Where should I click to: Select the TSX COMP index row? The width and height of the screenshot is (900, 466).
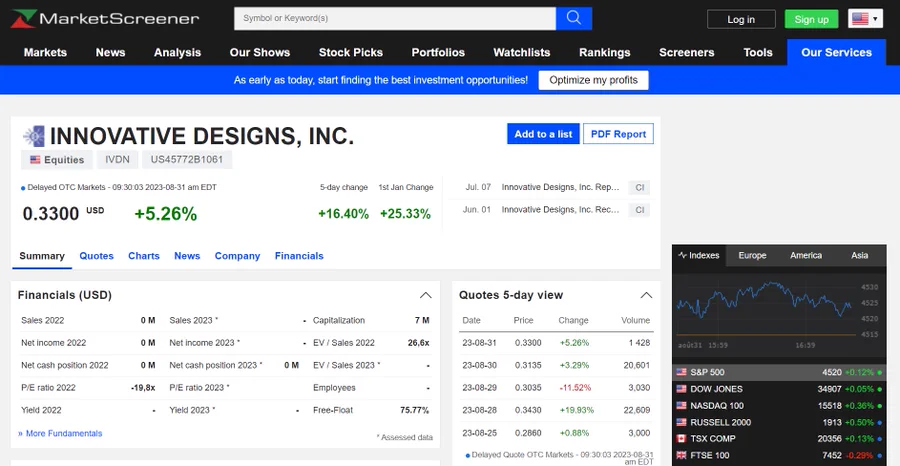[x=779, y=439]
